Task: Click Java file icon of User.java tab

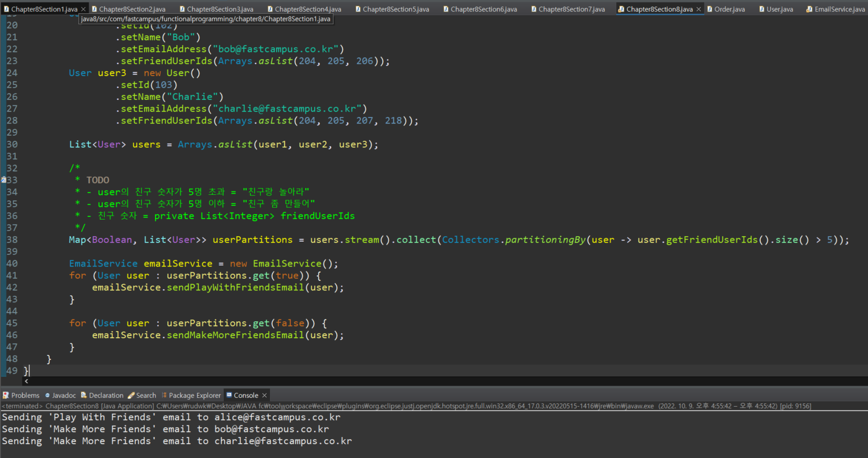Action: click(762, 9)
